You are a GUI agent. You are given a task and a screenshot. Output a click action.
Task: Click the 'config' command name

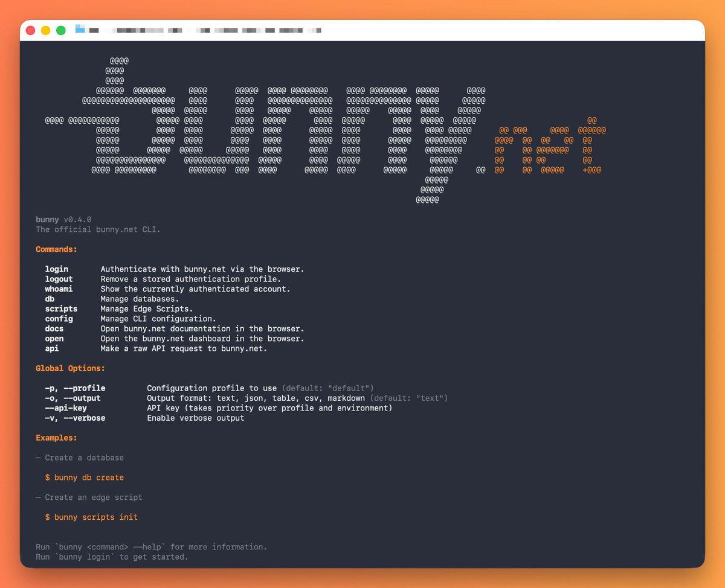click(59, 319)
